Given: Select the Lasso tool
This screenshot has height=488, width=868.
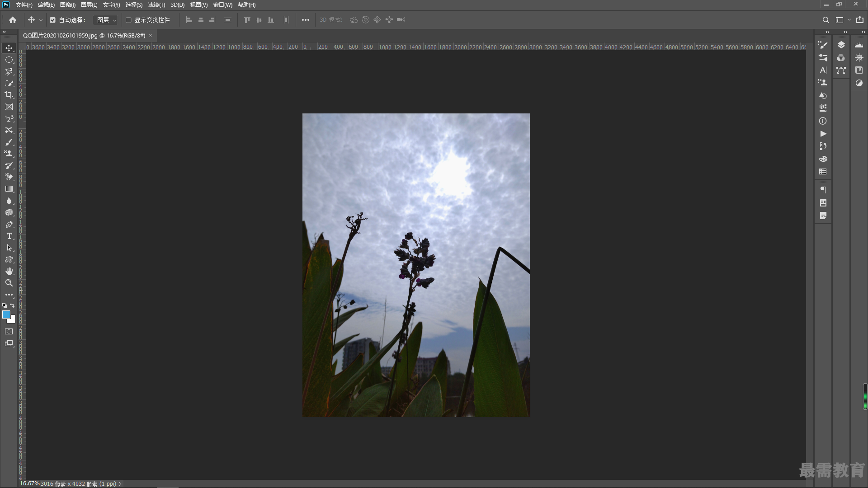Looking at the screenshot, I should pyautogui.click(x=9, y=71).
